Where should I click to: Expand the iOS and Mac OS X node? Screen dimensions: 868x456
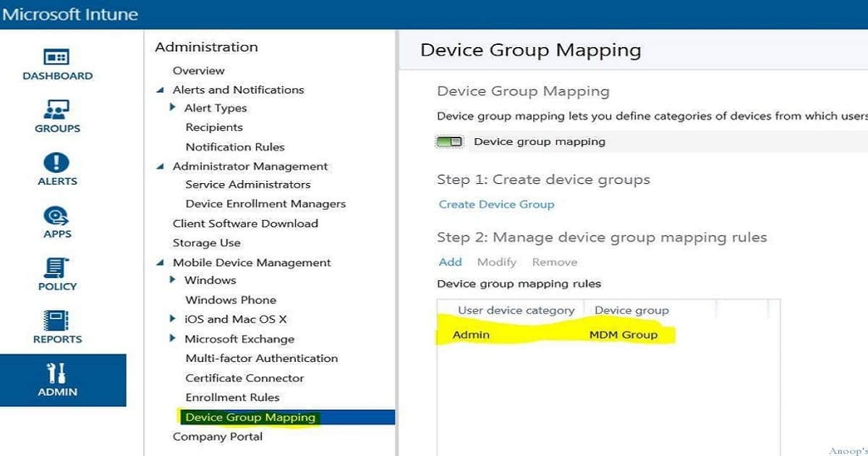[173, 318]
